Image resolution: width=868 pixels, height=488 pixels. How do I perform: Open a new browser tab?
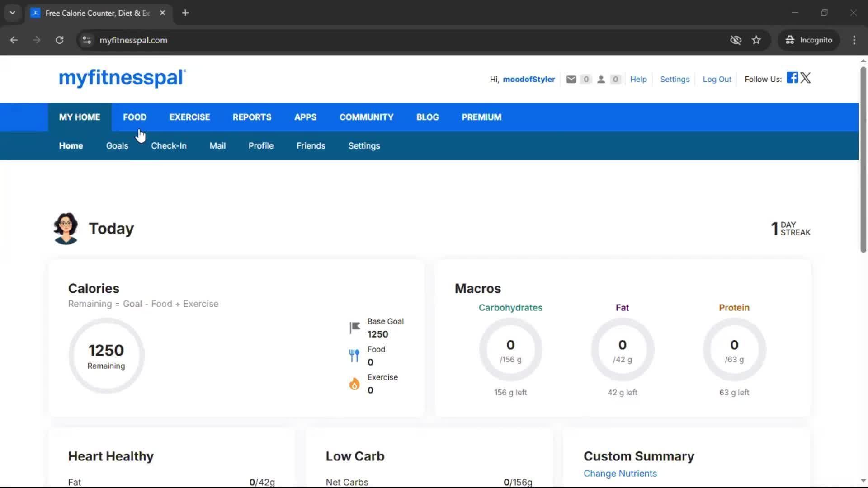185,13
